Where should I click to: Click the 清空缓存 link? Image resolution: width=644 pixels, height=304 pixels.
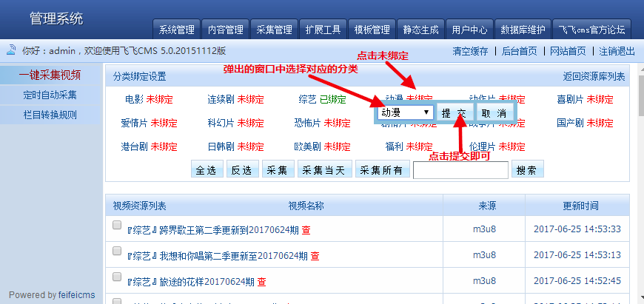pos(470,51)
